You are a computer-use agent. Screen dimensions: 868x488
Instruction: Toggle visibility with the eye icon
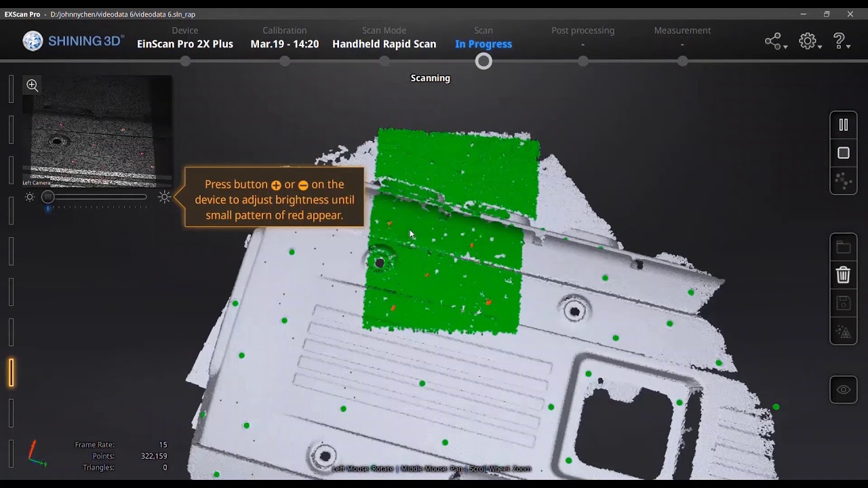pyautogui.click(x=844, y=390)
